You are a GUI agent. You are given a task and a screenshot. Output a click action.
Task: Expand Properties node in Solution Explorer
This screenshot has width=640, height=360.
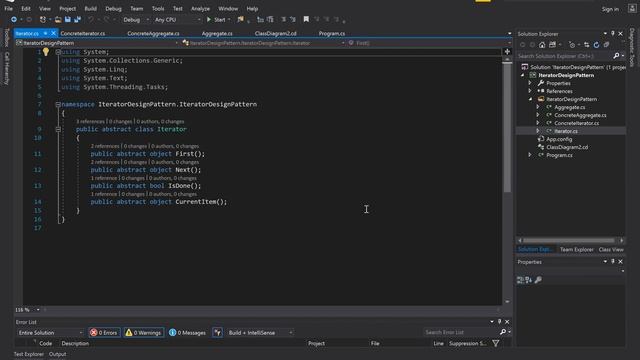point(530,83)
